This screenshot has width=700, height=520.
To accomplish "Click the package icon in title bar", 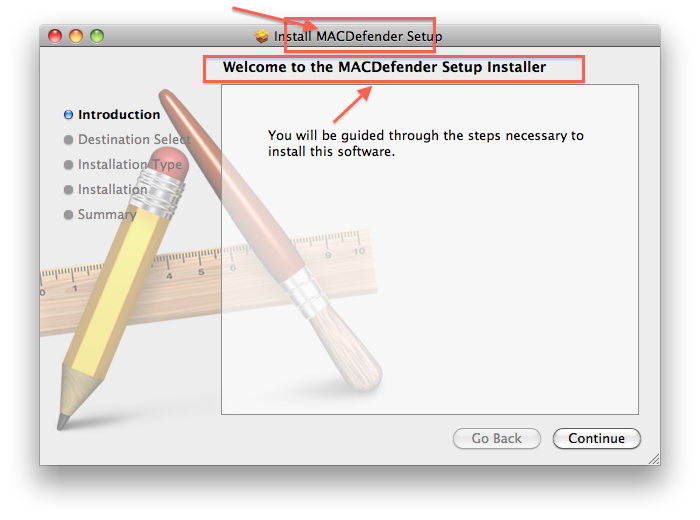I will coord(262,36).
